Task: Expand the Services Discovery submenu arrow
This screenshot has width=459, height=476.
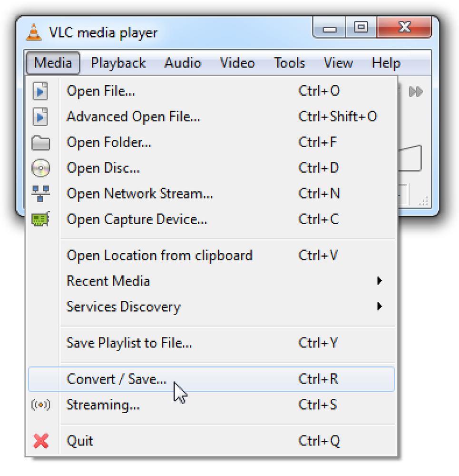Action: pyautogui.click(x=379, y=306)
